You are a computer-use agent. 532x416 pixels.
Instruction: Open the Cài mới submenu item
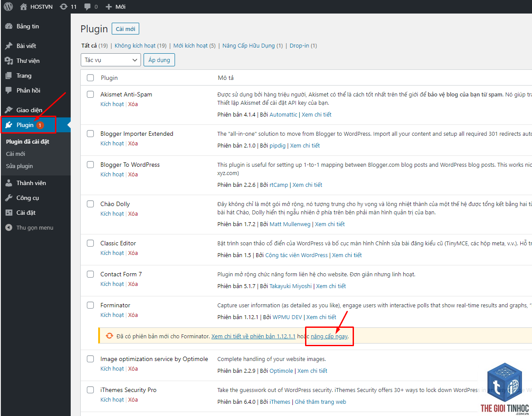point(16,154)
